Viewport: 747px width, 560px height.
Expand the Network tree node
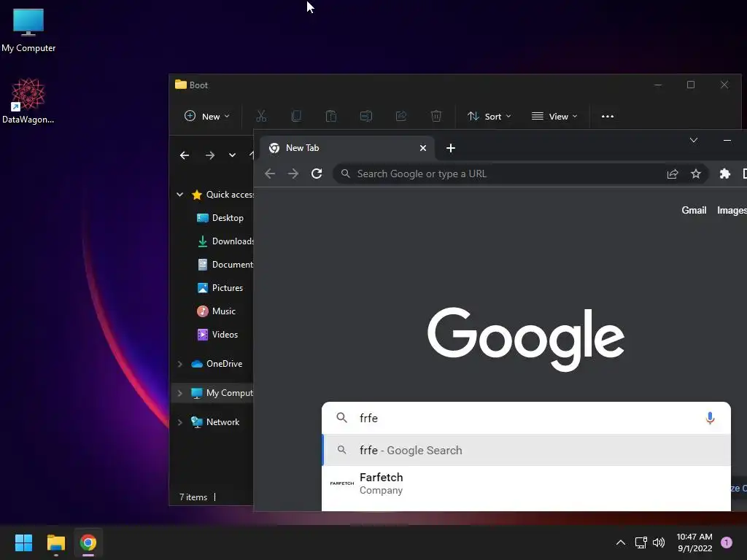(x=179, y=422)
